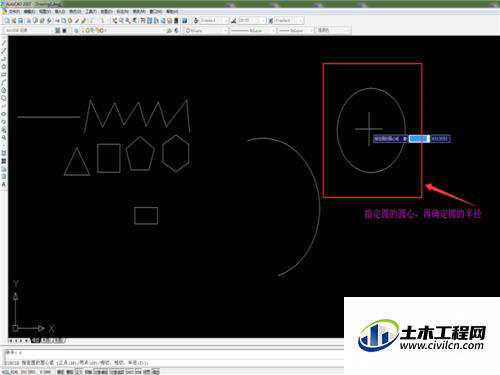Click the 模型 button in status bar

pyautogui.click(x=156, y=372)
